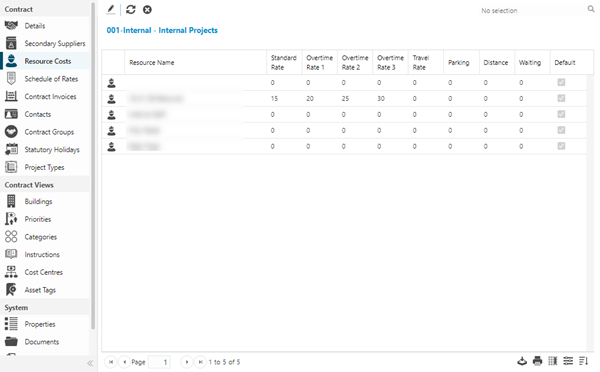Click the Statutory Holidays calendar icon
The height and width of the screenshot is (372, 600).
coord(11,149)
